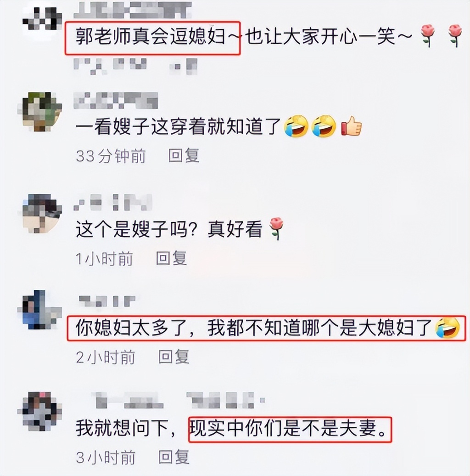This screenshot has height=476, width=470.
Task: Open avatar beside '这个是嫂子吗' comment
Action: coord(40,213)
